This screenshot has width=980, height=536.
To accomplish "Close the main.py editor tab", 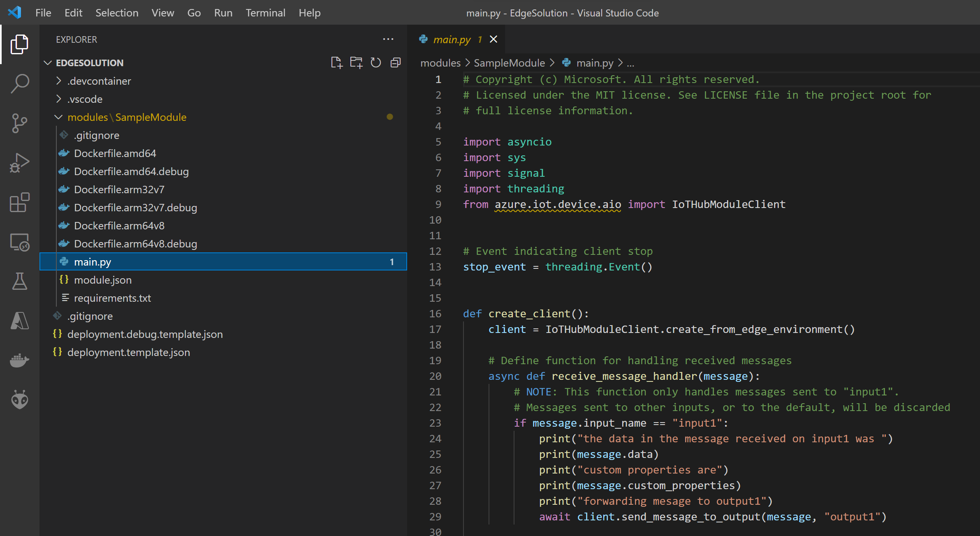I will pyautogui.click(x=493, y=39).
